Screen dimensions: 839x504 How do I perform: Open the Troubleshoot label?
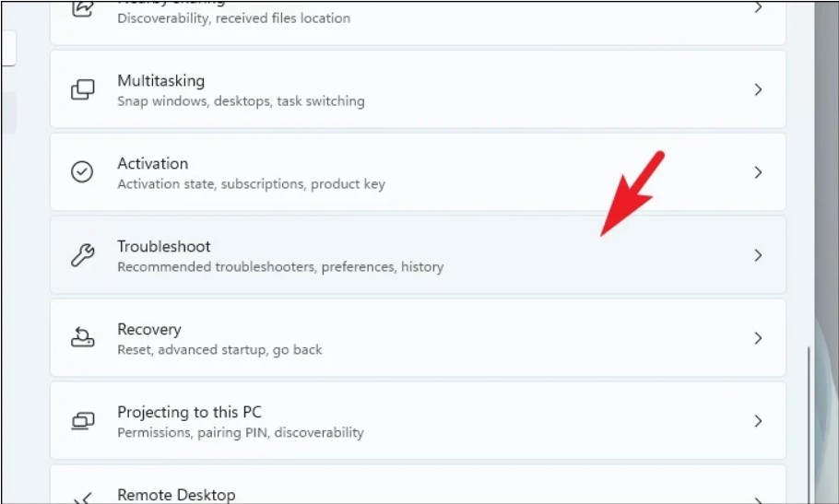(163, 247)
